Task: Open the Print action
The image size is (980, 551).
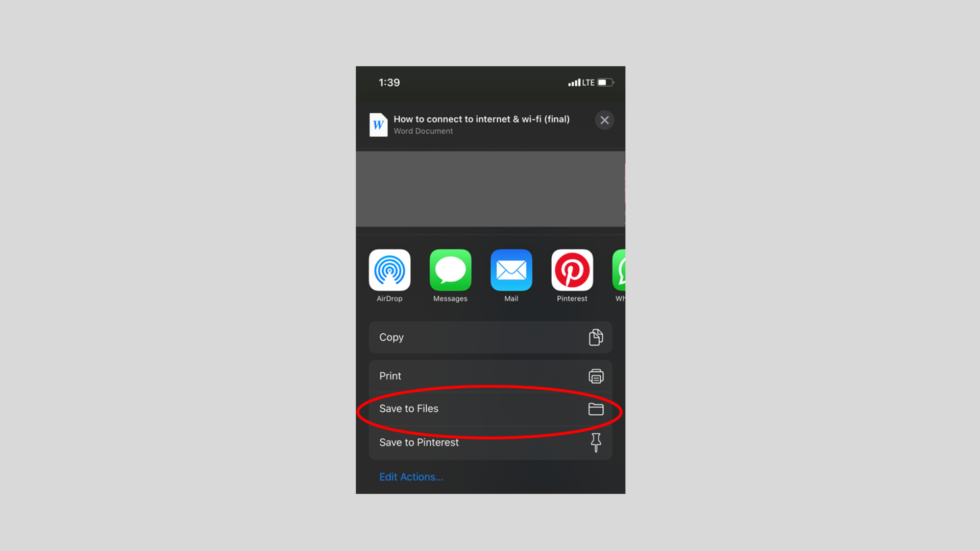Action: (x=490, y=375)
